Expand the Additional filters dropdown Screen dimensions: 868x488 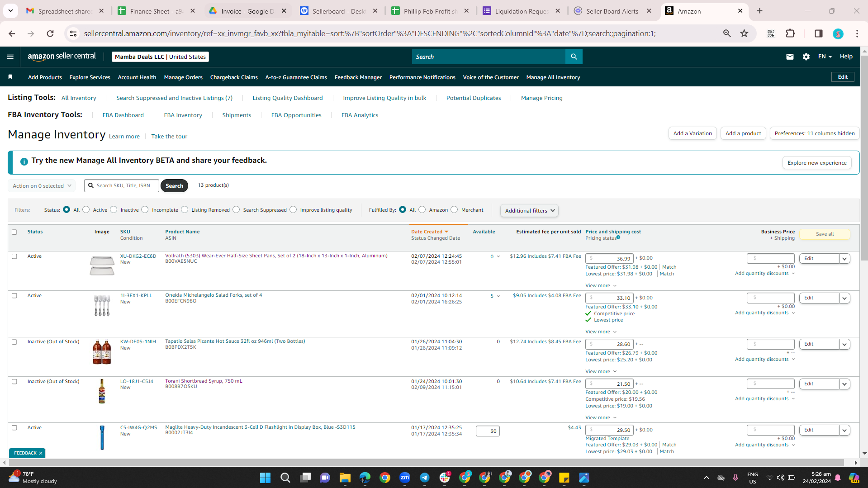pos(529,211)
